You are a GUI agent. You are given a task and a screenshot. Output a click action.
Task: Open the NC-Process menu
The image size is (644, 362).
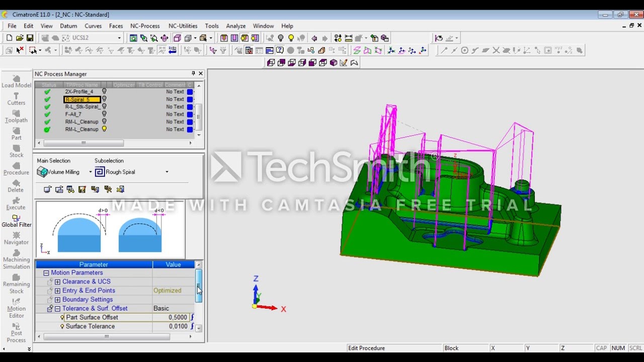coord(145,26)
